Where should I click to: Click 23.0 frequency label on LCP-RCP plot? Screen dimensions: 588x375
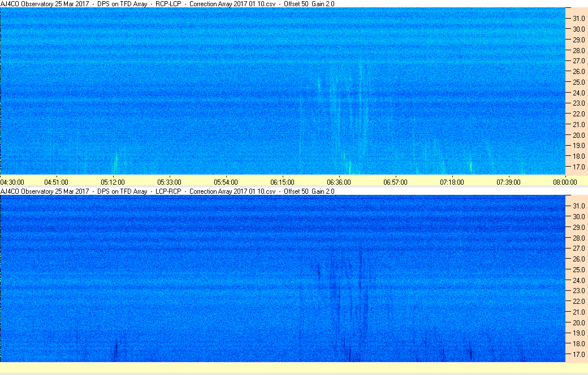[x=578, y=291]
